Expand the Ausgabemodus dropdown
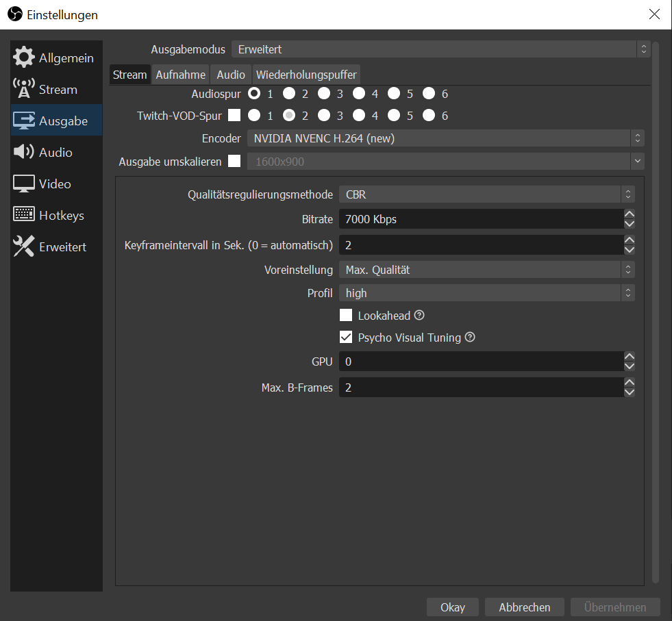The image size is (672, 621). pos(440,49)
